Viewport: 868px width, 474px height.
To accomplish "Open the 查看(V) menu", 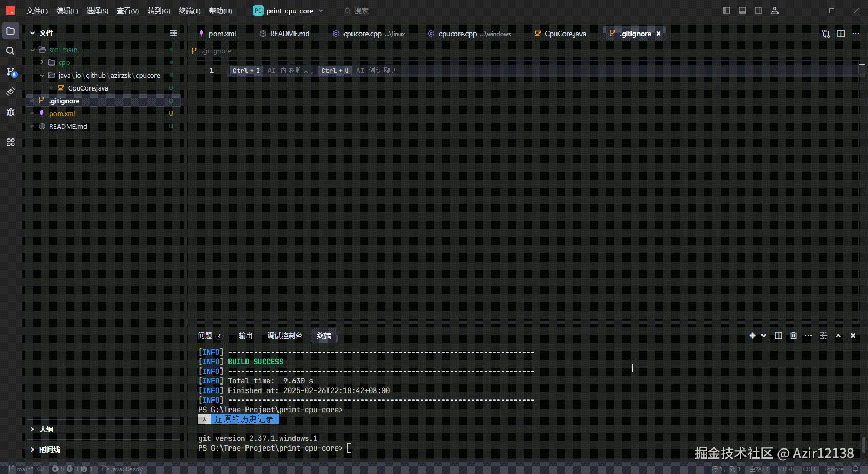I will pyautogui.click(x=128, y=11).
